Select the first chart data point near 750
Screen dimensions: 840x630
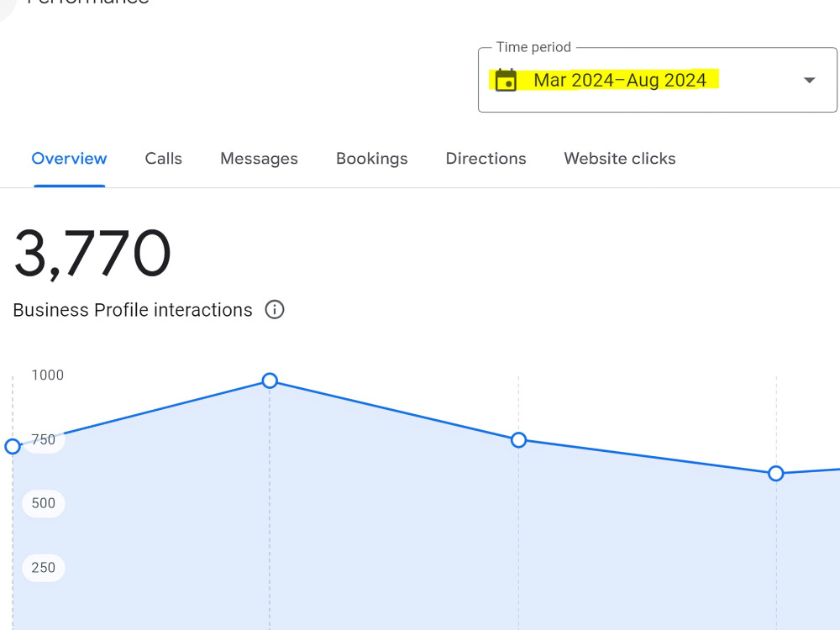click(13, 446)
